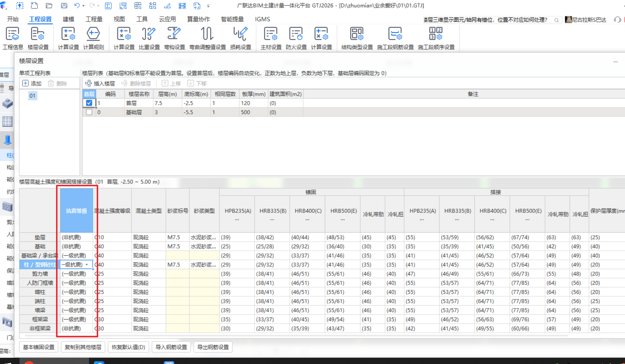Click the ellipsis under 锚固 HPB235(A) header
This screenshot has width=625, height=364.
tap(237, 219)
